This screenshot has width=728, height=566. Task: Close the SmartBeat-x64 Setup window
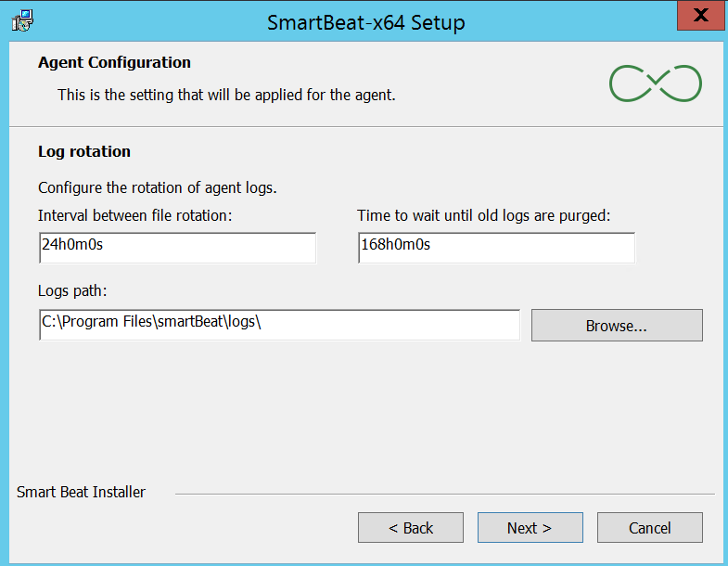pyautogui.click(x=701, y=16)
